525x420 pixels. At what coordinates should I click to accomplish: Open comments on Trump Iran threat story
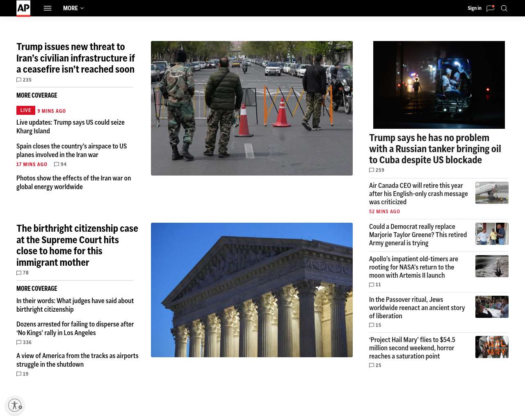24,80
